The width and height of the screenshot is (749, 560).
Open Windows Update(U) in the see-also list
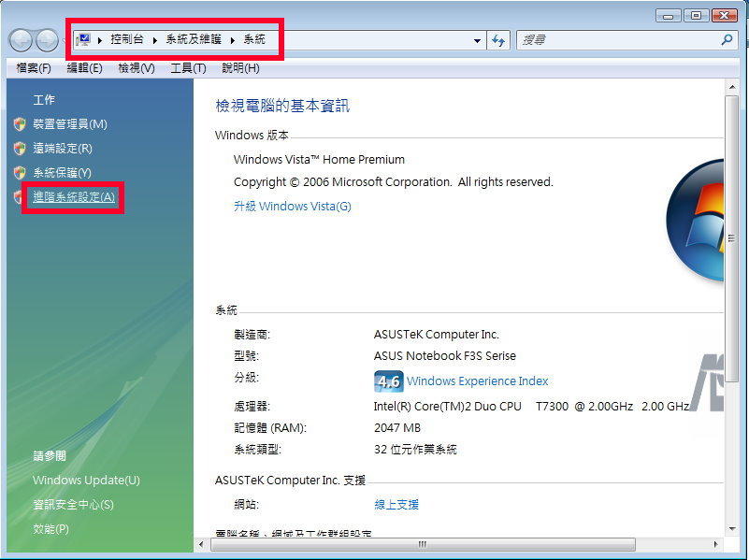pos(86,481)
